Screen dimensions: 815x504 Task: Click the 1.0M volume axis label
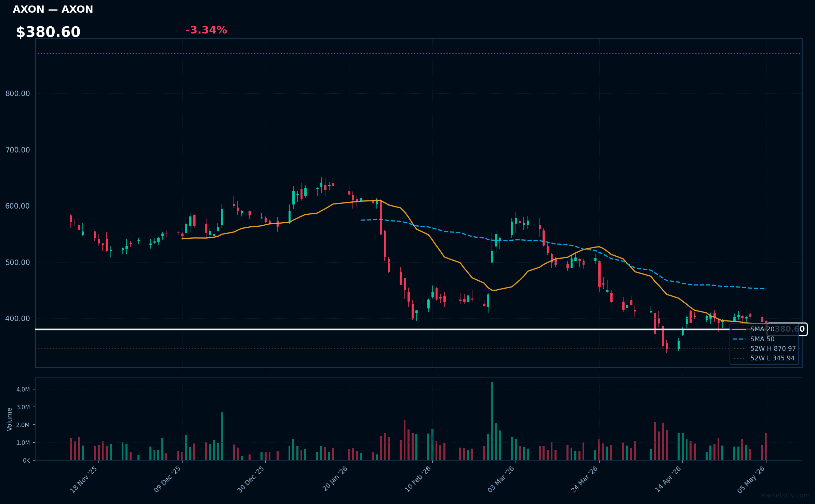click(23, 443)
